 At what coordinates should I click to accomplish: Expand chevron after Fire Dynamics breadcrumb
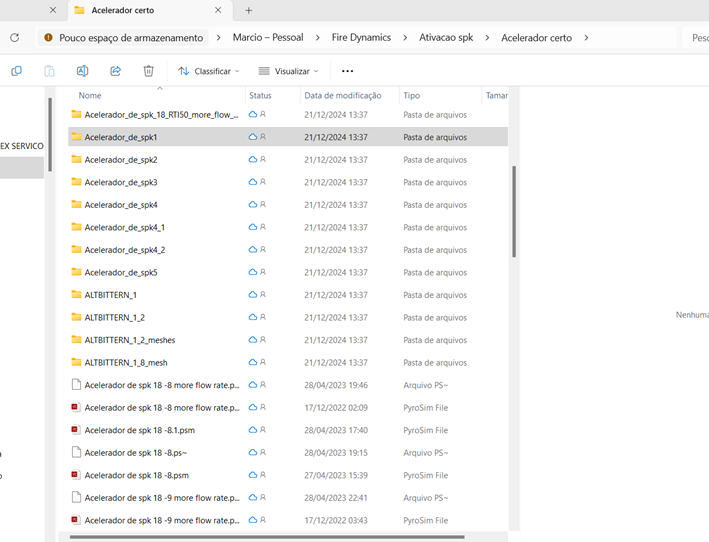click(405, 38)
